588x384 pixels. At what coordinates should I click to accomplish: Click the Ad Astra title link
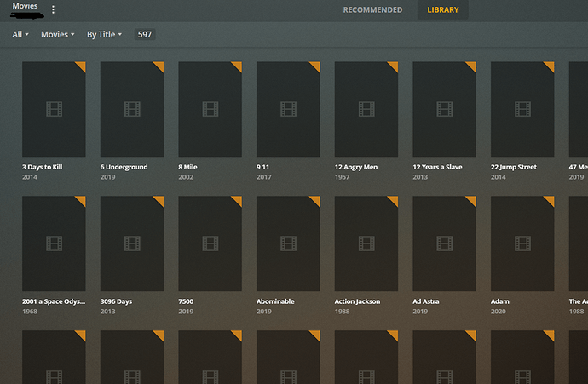click(426, 301)
